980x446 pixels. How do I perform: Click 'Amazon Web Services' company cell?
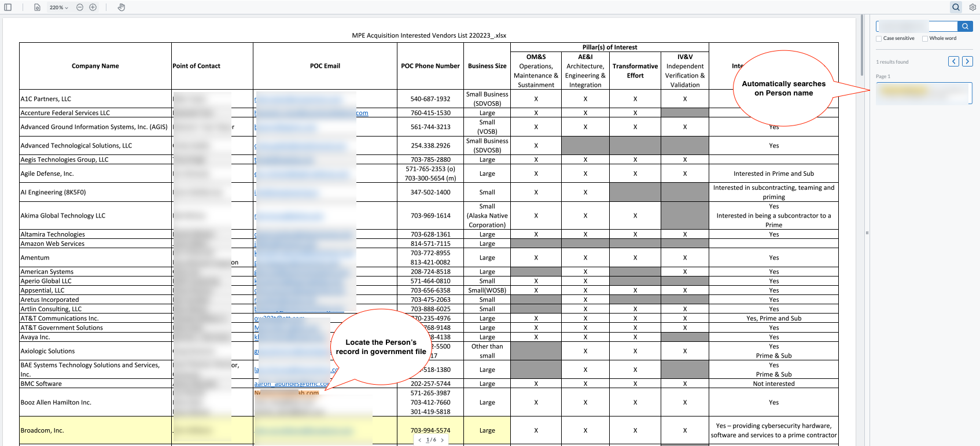pos(95,244)
